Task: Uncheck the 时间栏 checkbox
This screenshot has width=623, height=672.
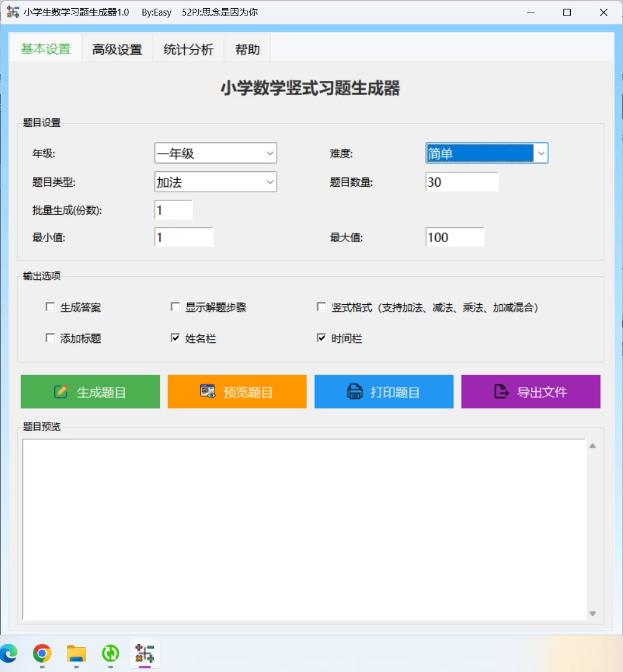Action: [321, 338]
